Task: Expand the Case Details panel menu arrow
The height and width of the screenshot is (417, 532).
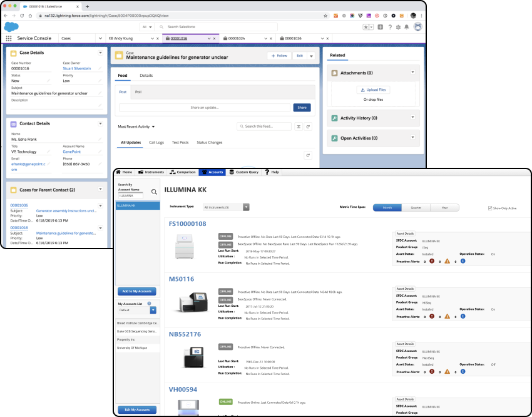Action: pos(100,53)
